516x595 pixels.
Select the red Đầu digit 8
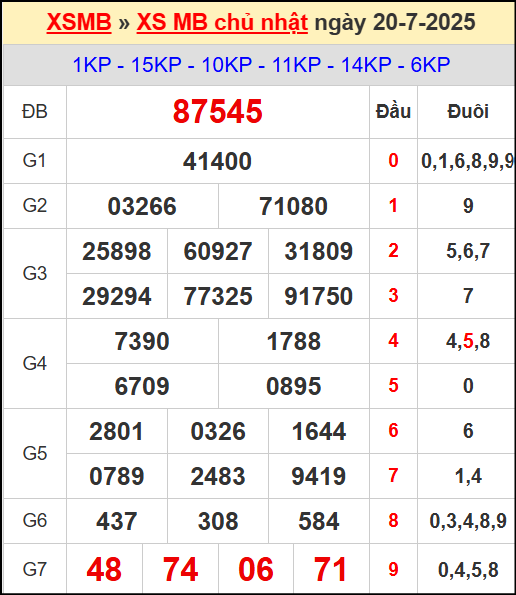393,520
